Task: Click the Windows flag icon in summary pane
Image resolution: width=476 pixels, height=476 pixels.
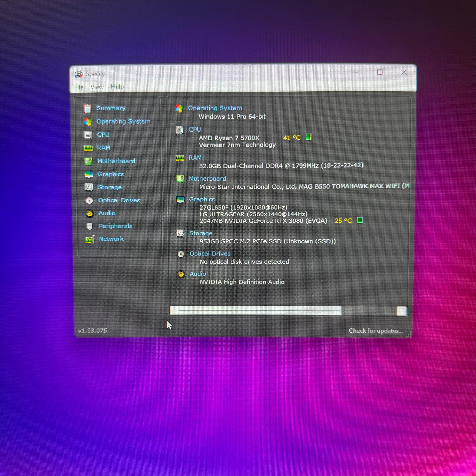Action: pyautogui.click(x=179, y=108)
